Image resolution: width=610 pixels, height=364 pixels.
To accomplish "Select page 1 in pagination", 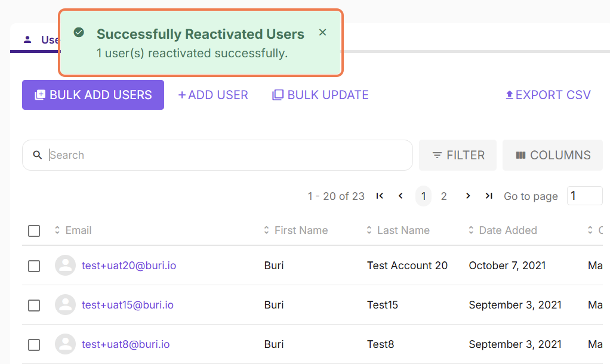I will [x=424, y=196].
